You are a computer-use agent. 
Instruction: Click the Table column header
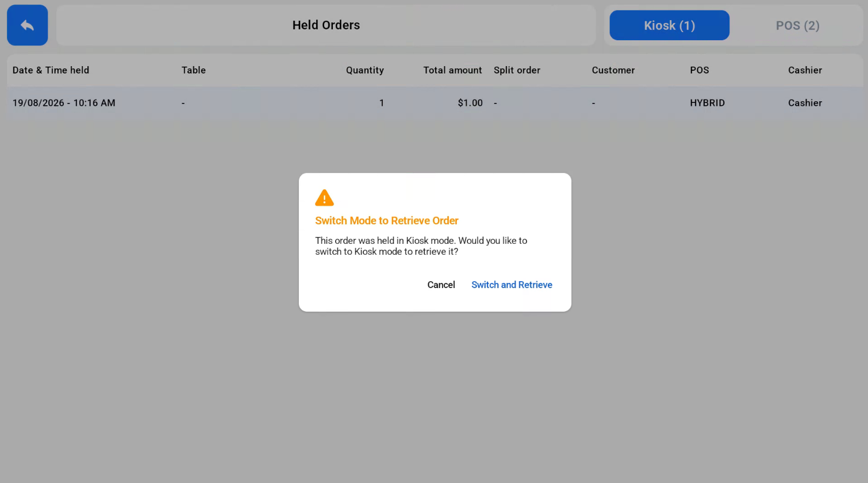click(x=194, y=70)
